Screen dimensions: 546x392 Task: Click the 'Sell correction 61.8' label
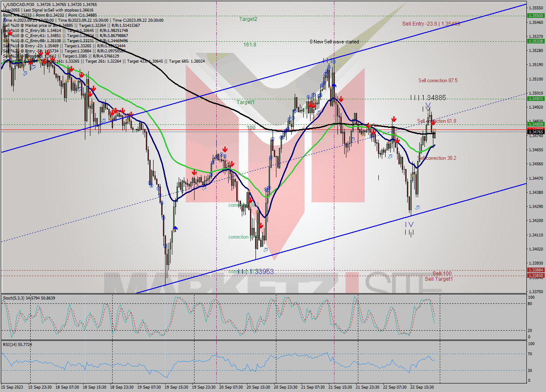point(436,121)
